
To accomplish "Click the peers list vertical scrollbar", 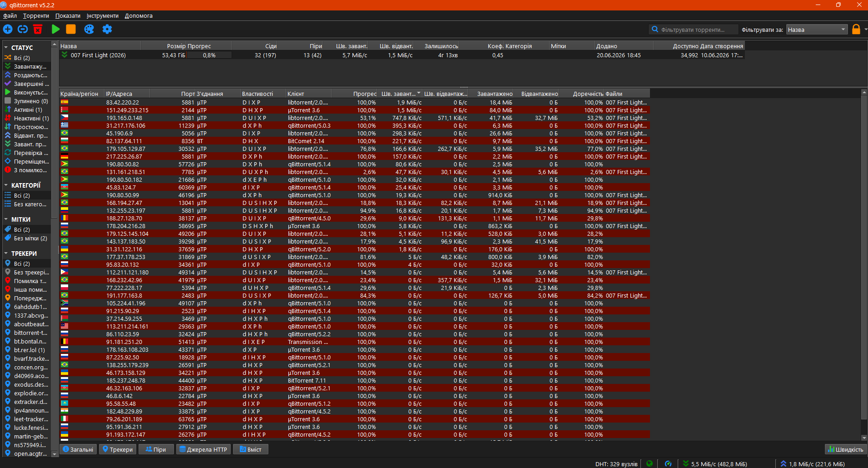I will pyautogui.click(x=864, y=258).
